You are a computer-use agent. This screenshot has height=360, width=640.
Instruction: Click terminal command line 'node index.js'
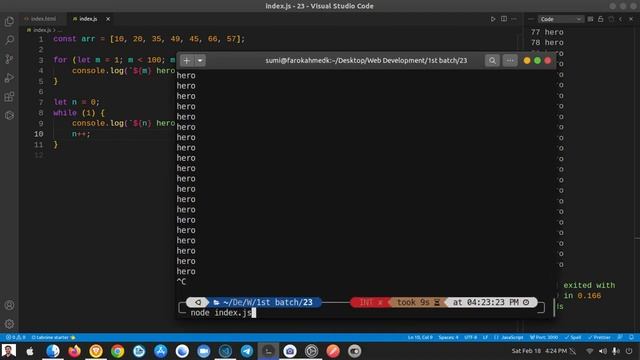coord(221,313)
